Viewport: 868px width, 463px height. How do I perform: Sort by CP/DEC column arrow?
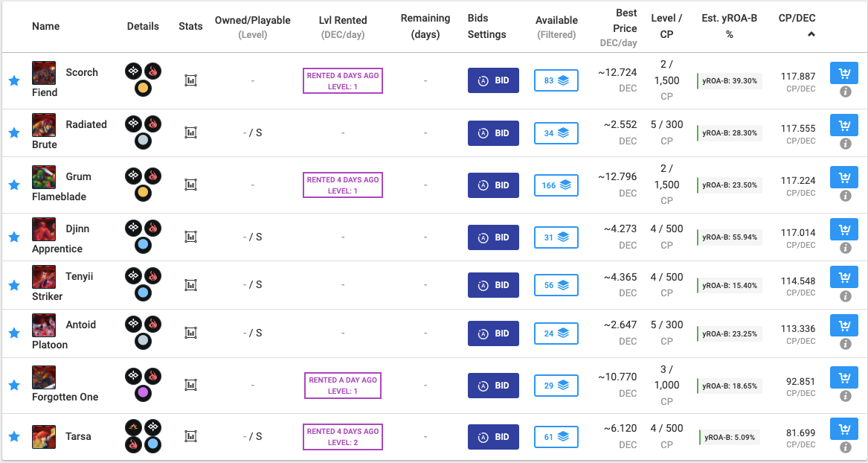coord(811,34)
